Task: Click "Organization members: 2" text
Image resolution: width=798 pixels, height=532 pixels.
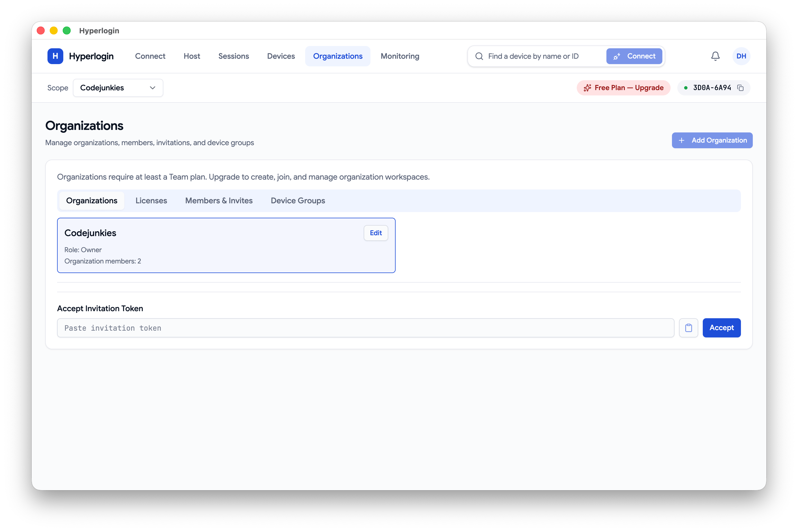Action: (x=103, y=261)
